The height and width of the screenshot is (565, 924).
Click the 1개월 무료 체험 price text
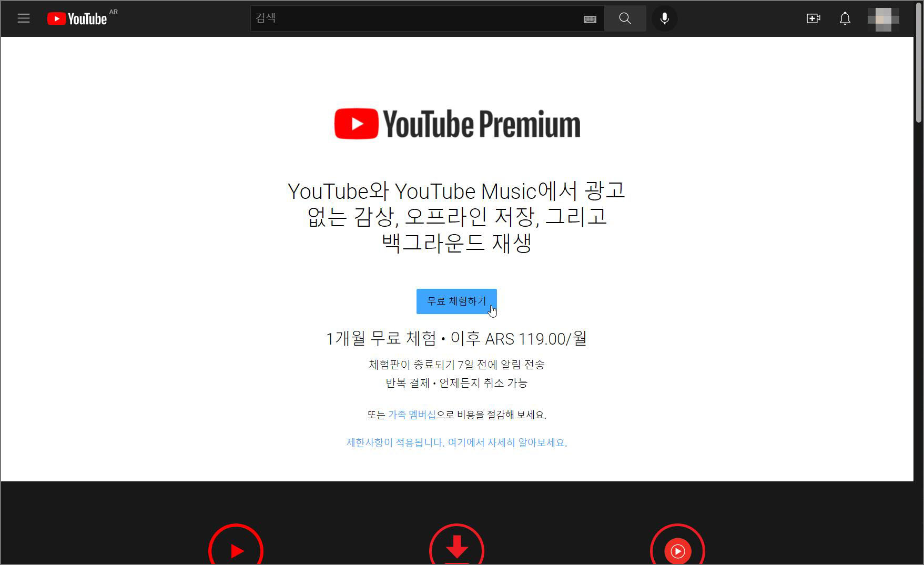tap(456, 338)
